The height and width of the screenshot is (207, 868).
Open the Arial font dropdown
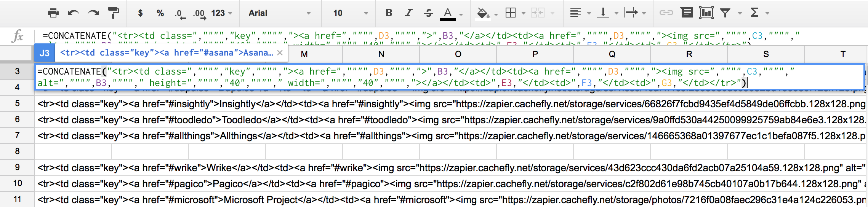coord(280,13)
